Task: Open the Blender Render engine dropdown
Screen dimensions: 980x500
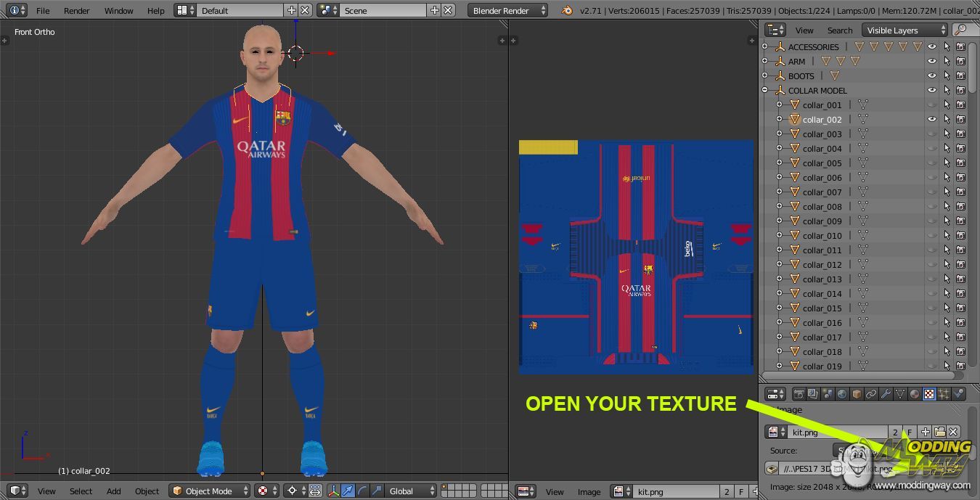Action: point(507,11)
